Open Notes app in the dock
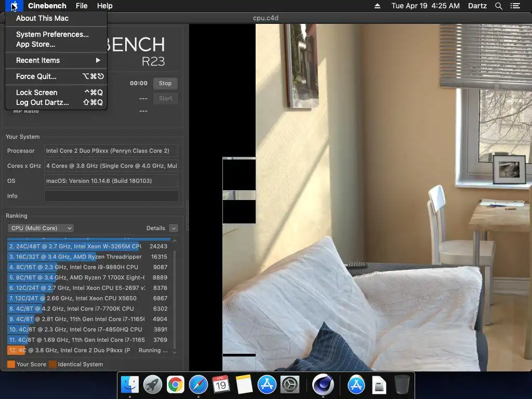The image size is (532, 399). (x=244, y=384)
